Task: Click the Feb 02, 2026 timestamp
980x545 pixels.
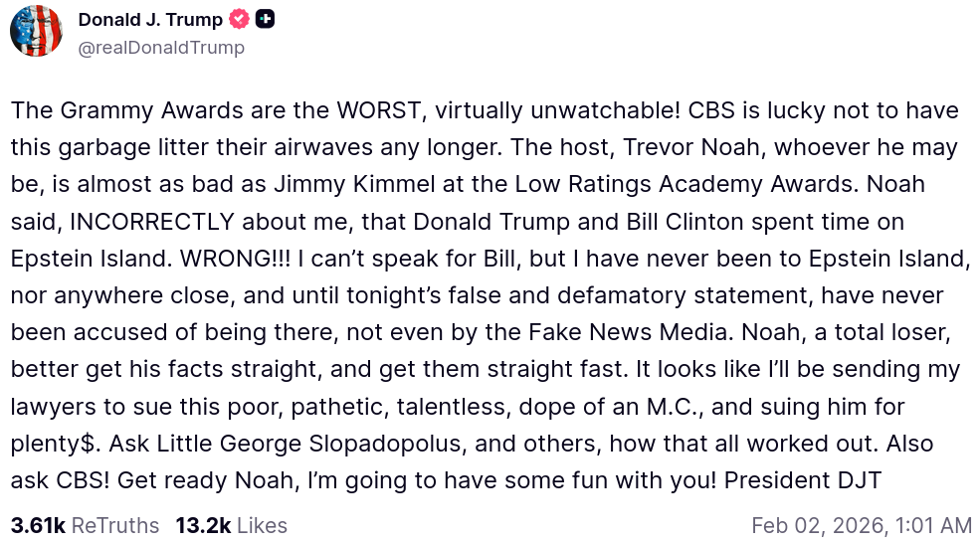Action: coord(862,525)
